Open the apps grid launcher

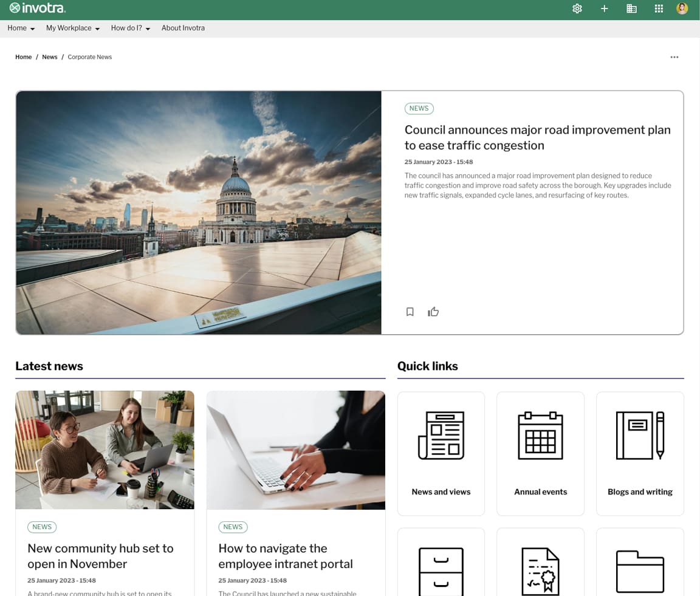click(659, 9)
